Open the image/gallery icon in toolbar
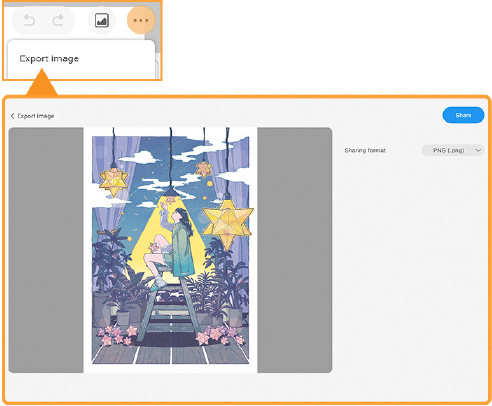Screen dimensions: 492x406 click(102, 20)
